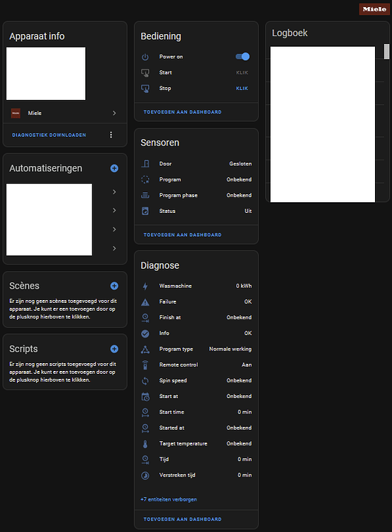Click the Power on icon in Bediening
The width and height of the screenshot is (392, 532).
[145, 57]
